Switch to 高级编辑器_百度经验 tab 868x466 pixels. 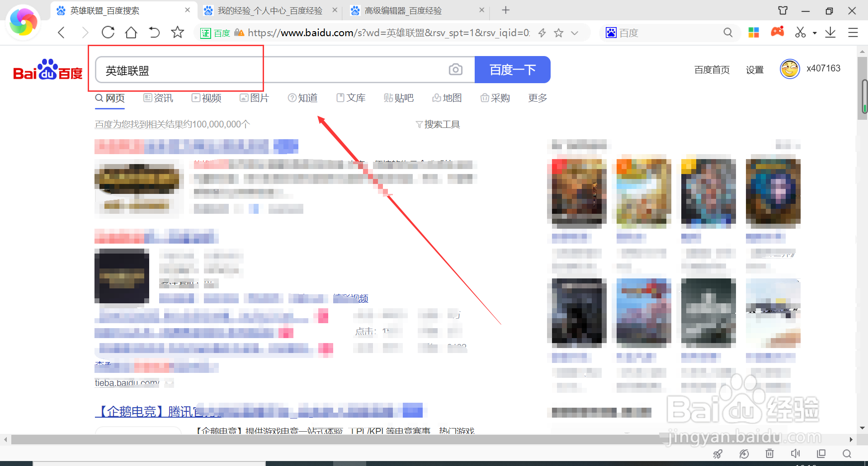(x=403, y=10)
